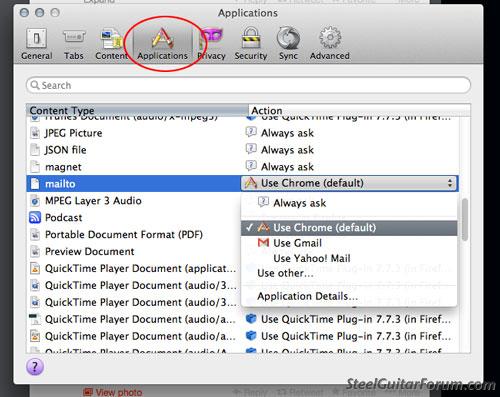This screenshot has height=397, width=500.
Task: Select the Applications preferences pane
Action: tap(162, 43)
